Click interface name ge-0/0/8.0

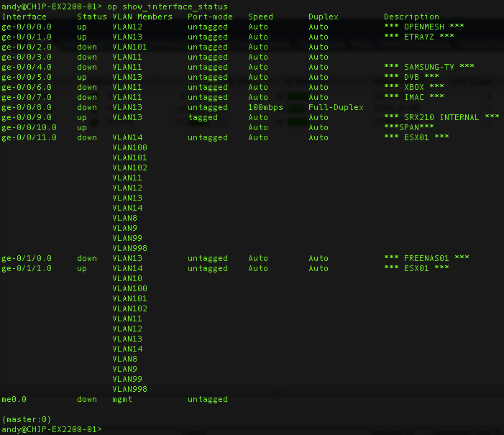27,107
